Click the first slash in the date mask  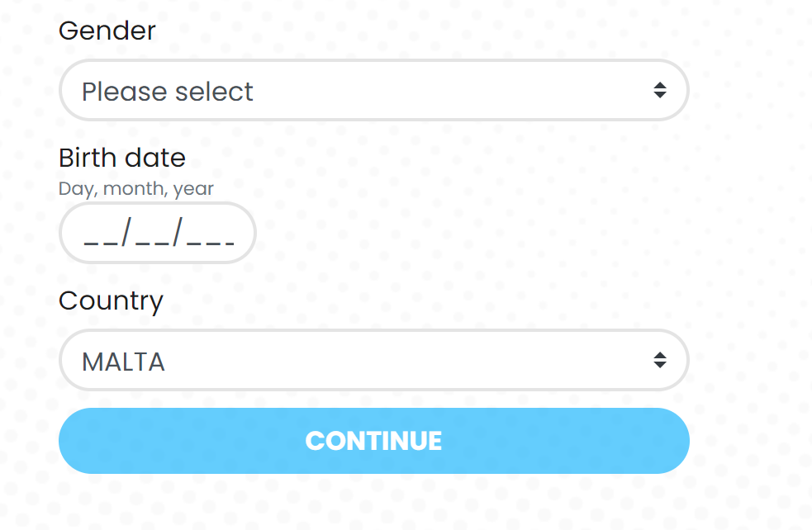pyautogui.click(x=127, y=231)
